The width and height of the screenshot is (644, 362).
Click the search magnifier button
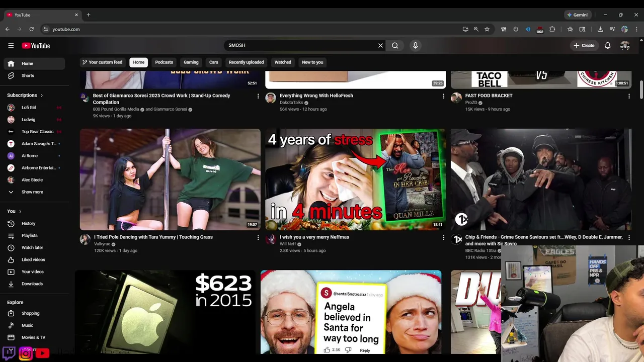[x=395, y=45]
